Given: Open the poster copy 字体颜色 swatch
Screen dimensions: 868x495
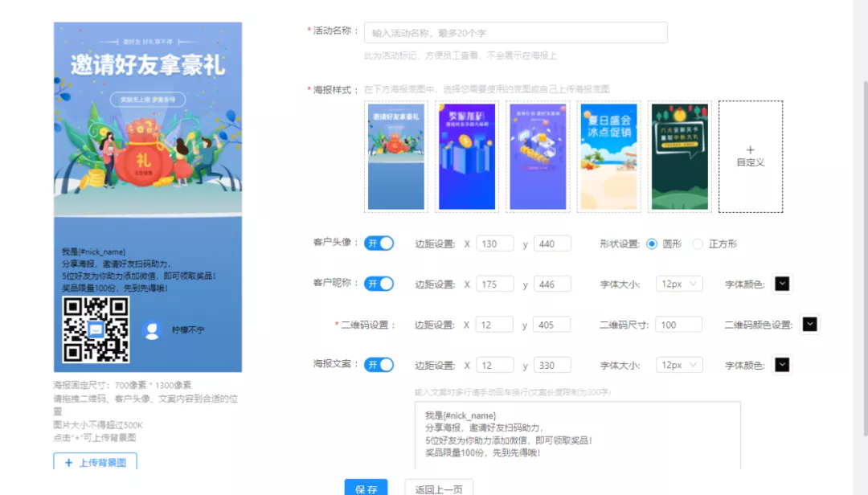Looking at the screenshot, I should click(x=782, y=364).
